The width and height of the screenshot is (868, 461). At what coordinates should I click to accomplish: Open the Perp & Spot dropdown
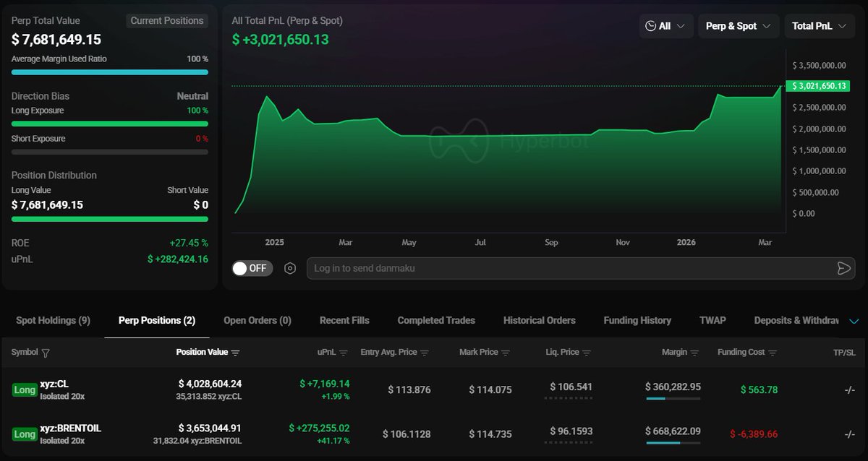[739, 26]
